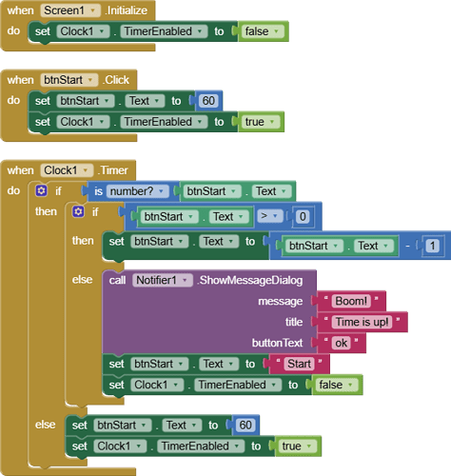Screen dimensions: 451x476
Task: Edit number 1 in subtraction block
Action: click(x=432, y=246)
